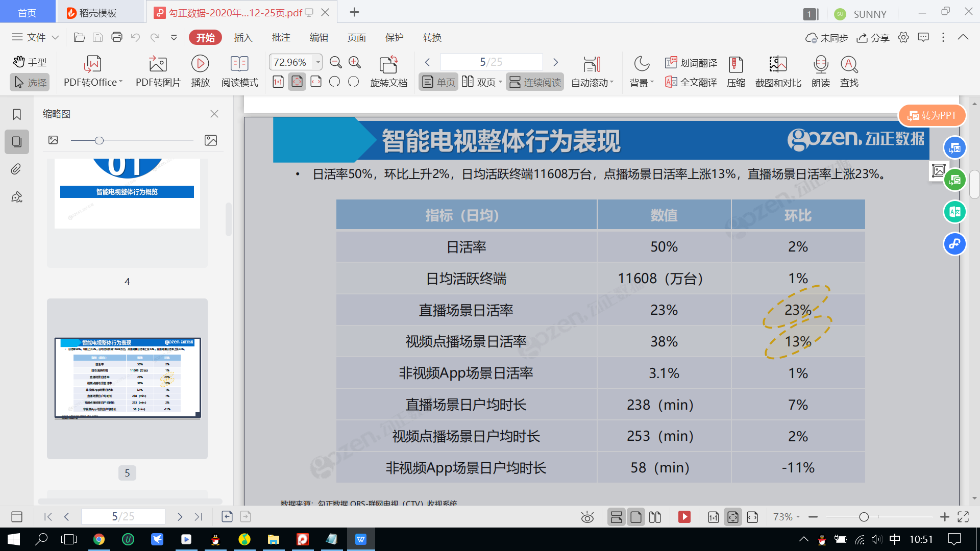This screenshot has height=551, width=980.
Task: Click page number field in toolbar
Action: click(x=491, y=62)
